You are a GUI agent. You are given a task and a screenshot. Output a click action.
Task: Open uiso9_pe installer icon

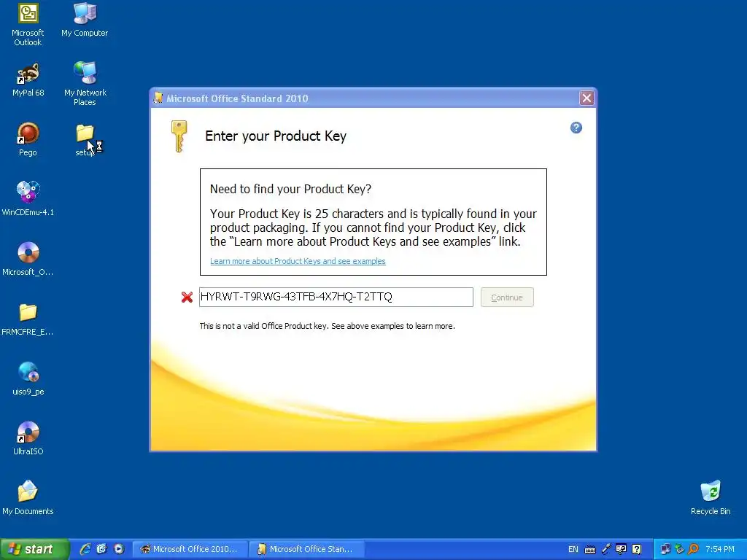coord(28,378)
